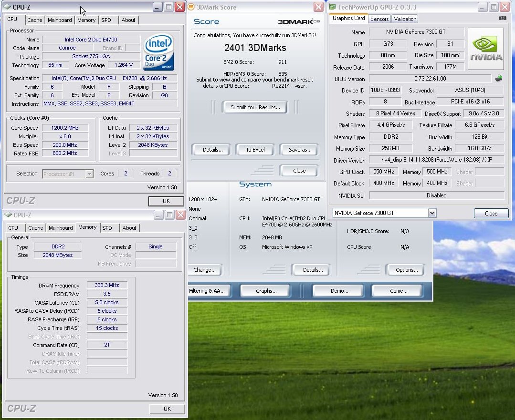
Task: Click the 3DMark Score title bar icon
Action: point(191,7)
